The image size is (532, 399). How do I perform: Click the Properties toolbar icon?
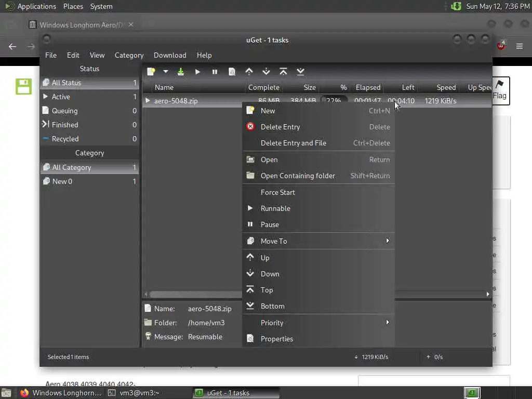point(232,72)
